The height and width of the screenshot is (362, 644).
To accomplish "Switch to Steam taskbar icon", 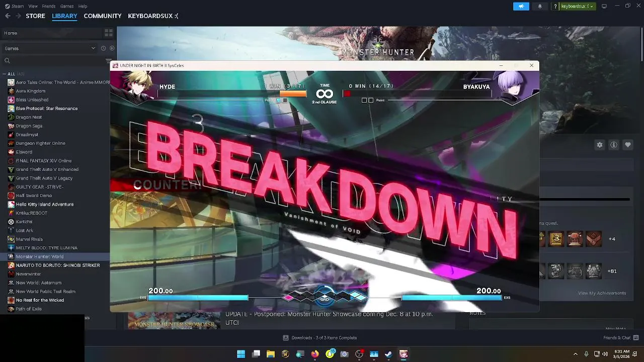I will pos(388,354).
